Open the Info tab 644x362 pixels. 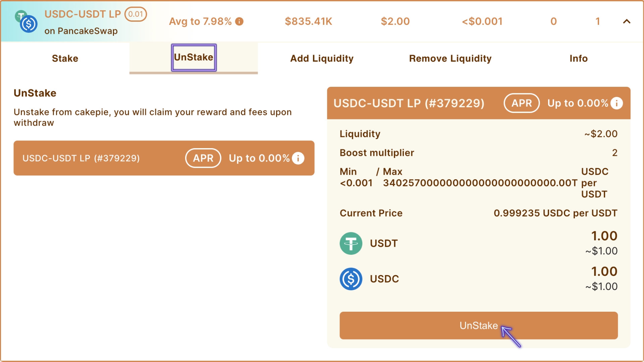pos(578,58)
